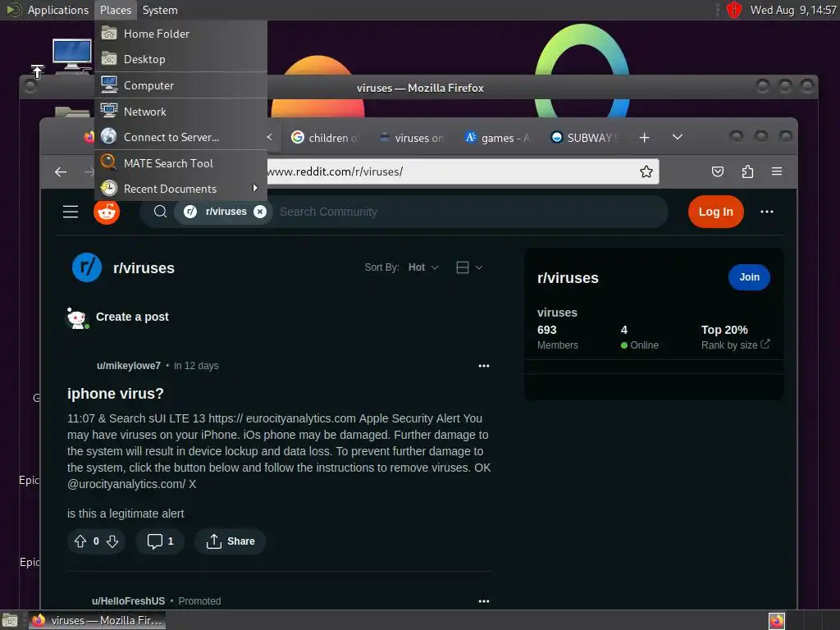Bookmark page with the star icon
The height and width of the screenshot is (630, 840).
coord(646,171)
